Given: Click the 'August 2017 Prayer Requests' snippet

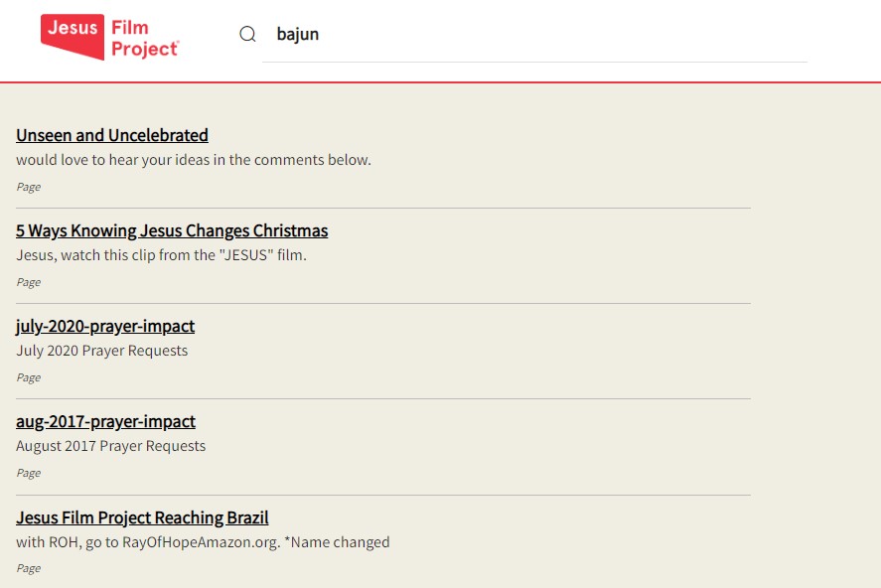Looking at the screenshot, I should coord(110,446).
